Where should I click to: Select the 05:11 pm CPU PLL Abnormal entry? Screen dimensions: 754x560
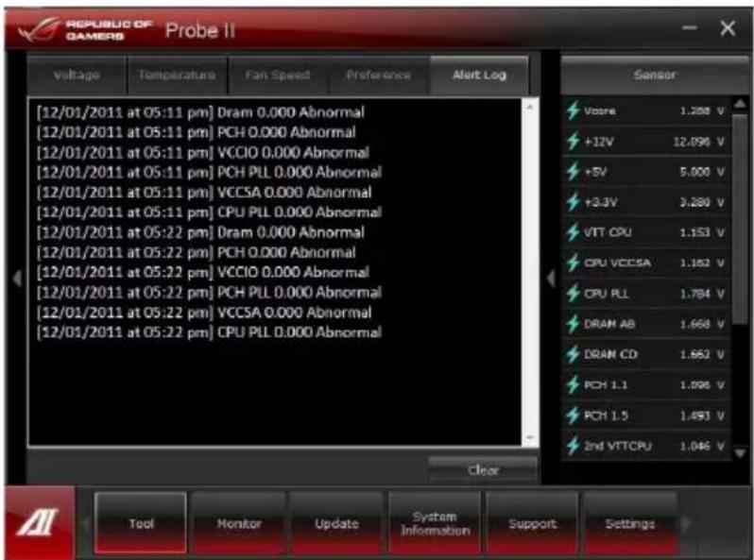click(x=209, y=212)
